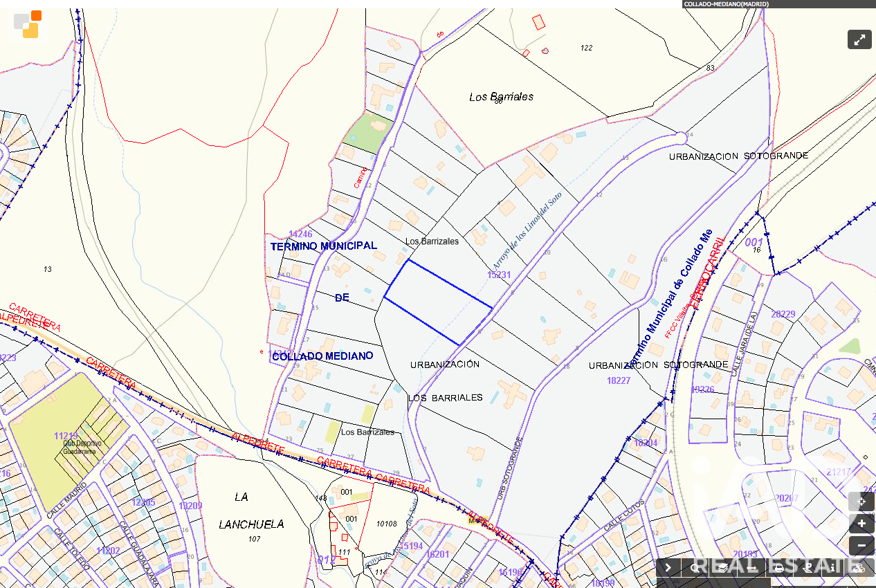The height and width of the screenshot is (588, 876).
Task: Toggle fullscreen map view
Action: click(859, 39)
